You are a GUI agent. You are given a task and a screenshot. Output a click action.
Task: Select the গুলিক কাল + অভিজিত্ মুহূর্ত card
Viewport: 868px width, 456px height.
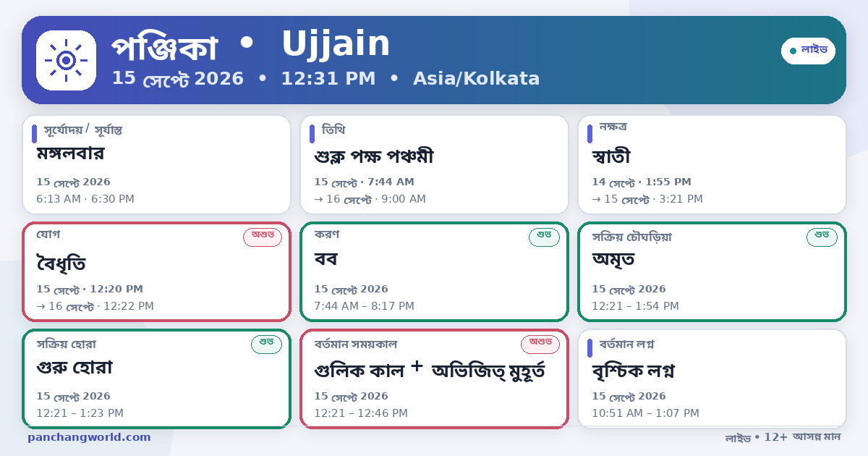coord(434,379)
